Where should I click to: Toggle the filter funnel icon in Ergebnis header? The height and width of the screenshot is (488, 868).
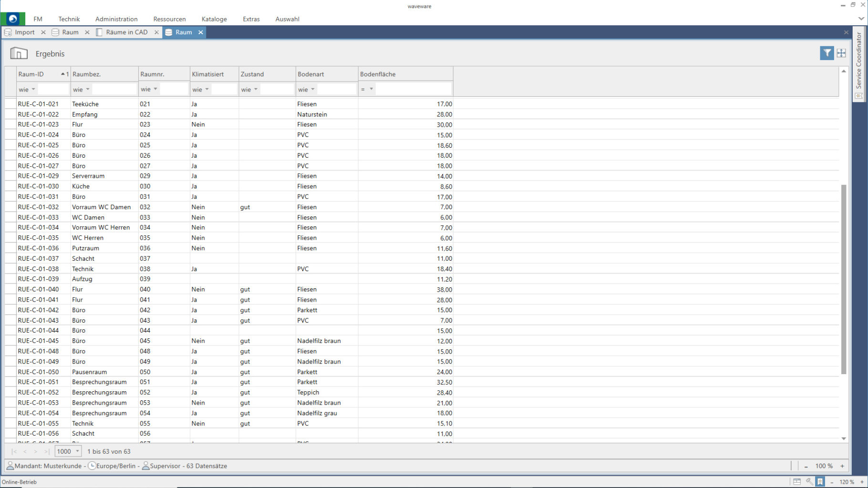pyautogui.click(x=827, y=53)
